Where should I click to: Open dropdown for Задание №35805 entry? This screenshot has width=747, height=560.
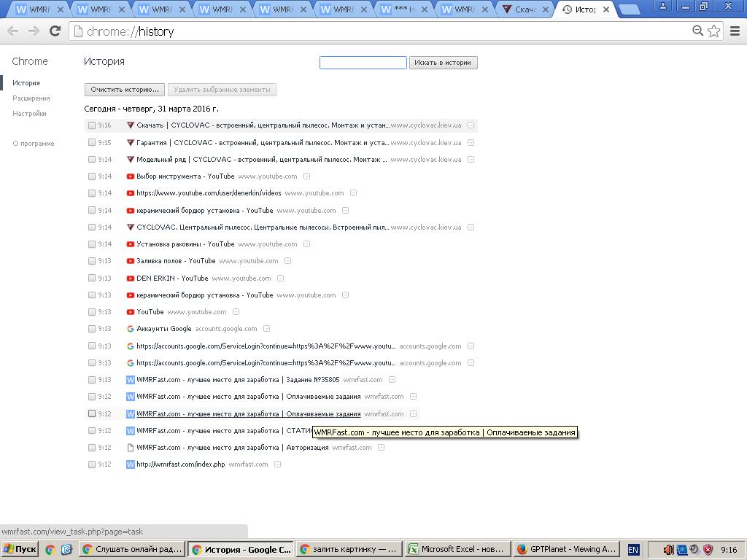tap(392, 379)
